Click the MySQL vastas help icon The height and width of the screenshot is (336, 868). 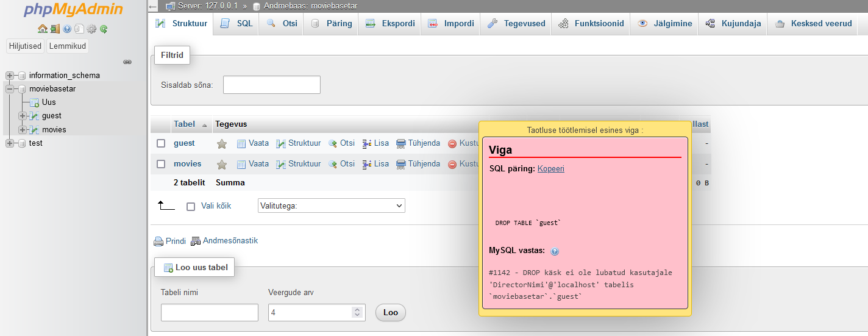tap(555, 251)
